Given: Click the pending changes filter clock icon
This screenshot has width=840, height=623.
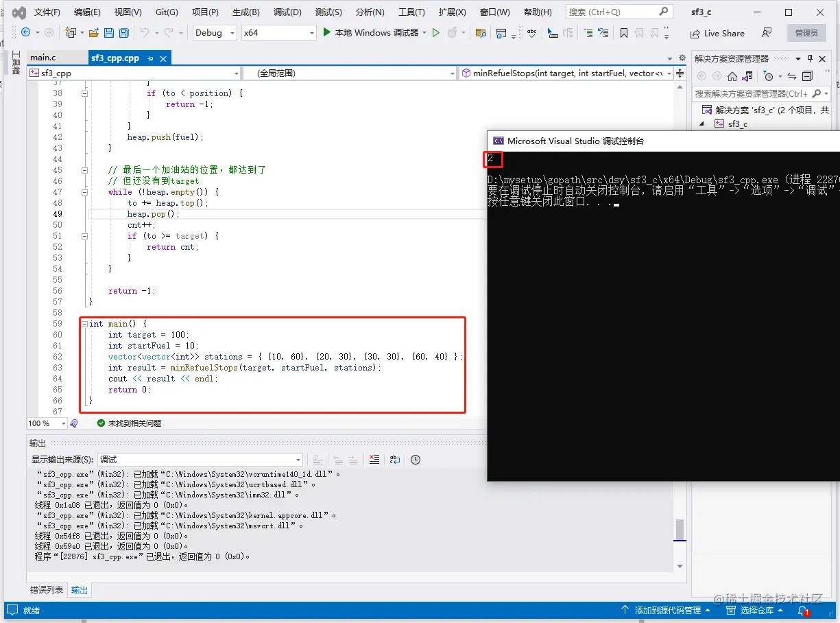Looking at the screenshot, I should (768, 76).
